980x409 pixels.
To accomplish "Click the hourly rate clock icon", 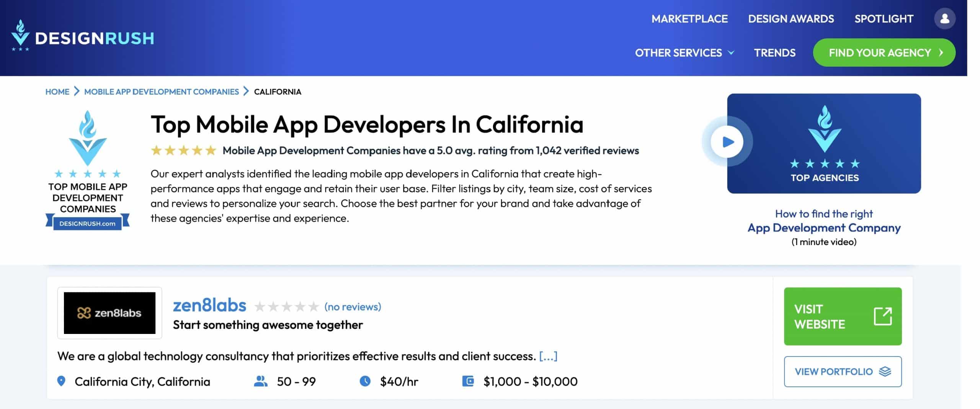I will point(365,381).
